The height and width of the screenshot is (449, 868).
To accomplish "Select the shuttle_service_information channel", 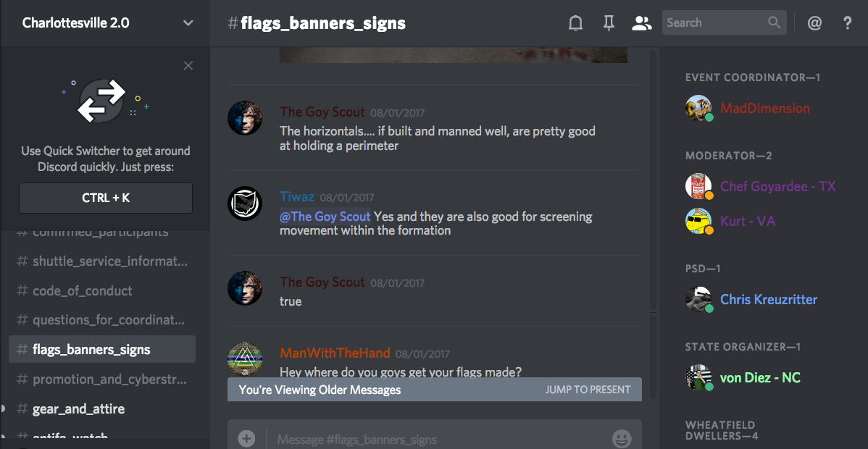I will coord(102,261).
